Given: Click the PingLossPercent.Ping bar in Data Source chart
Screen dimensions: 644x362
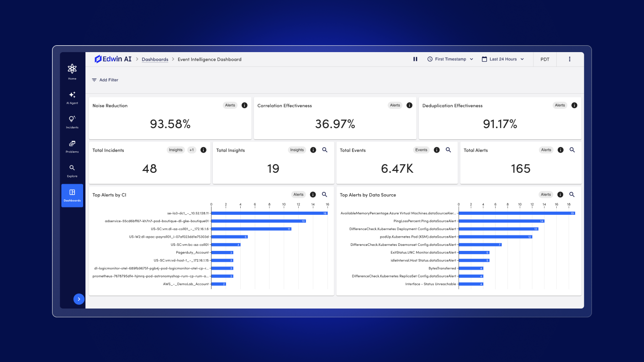Looking at the screenshot, I should (501, 221).
